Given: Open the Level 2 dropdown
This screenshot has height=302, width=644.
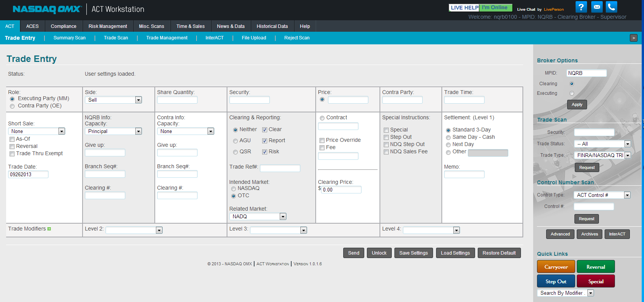Looking at the screenshot, I should click(x=134, y=230).
